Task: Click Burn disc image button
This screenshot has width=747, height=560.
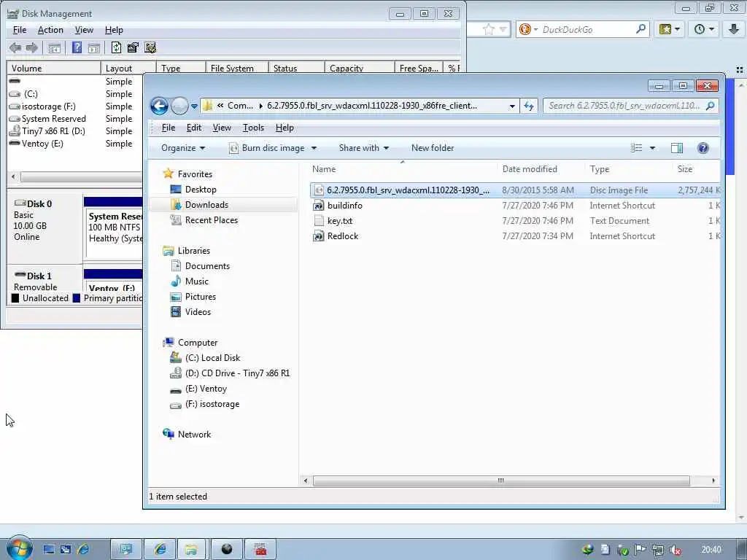Action: [267, 148]
